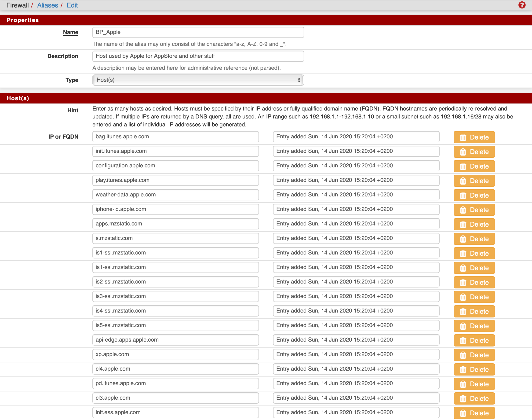This screenshot has height=420, width=532.
Task: Edit the is2-ssl.mzstatic.com host field
Action: 175,282
